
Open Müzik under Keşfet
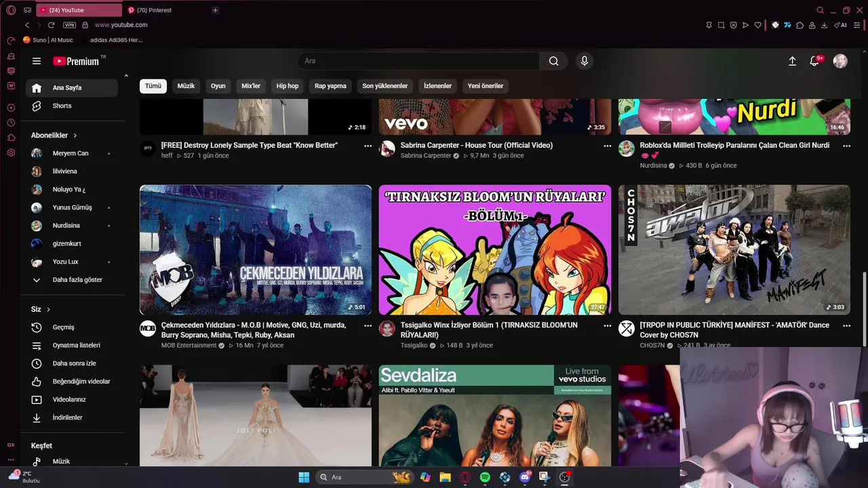[x=72, y=462]
